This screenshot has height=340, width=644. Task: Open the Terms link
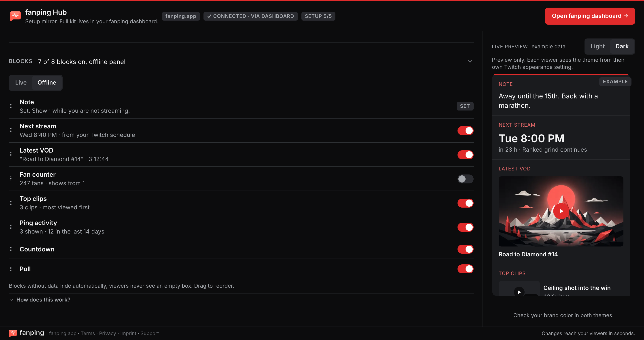click(x=88, y=333)
